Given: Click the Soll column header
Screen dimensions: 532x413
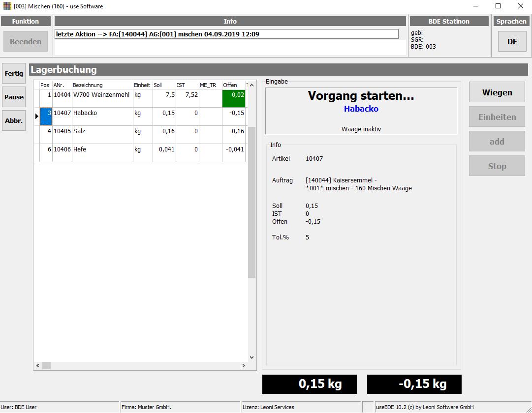Looking at the screenshot, I should coord(164,85).
